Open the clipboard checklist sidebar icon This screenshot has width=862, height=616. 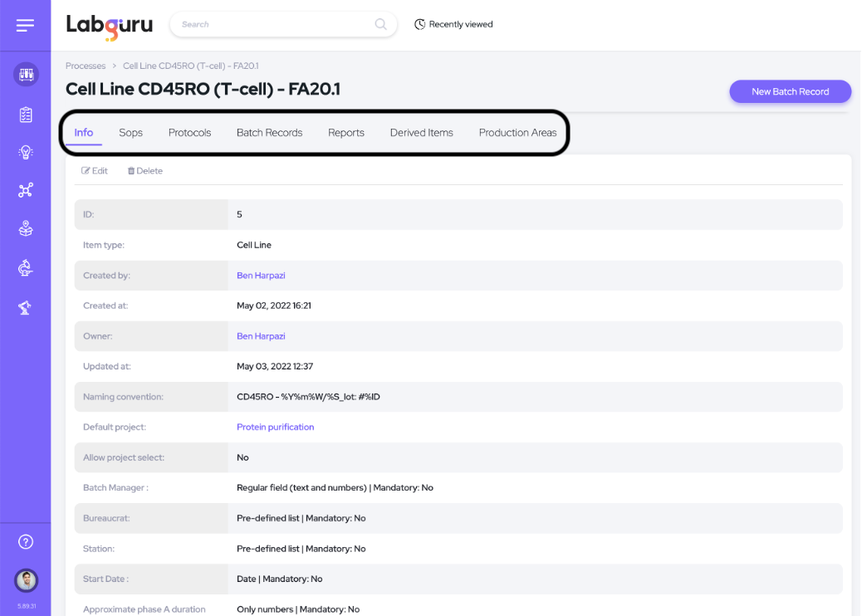click(26, 115)
